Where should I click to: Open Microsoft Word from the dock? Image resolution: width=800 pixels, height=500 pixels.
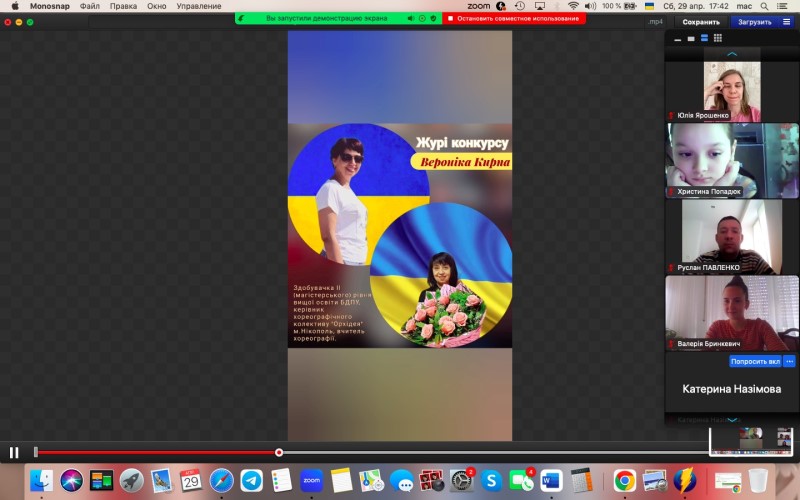tap(552, 481)
